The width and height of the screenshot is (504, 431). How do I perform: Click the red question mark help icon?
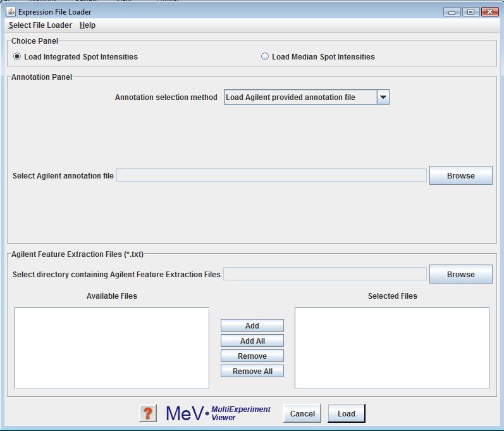(148, 413)
